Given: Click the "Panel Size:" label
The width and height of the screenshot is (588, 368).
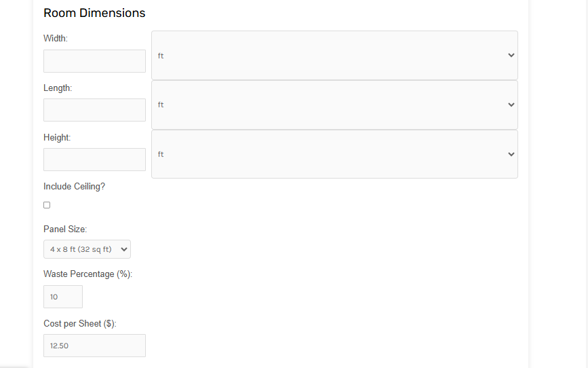Looking at the screenshot, I should click(x=65, y=229).
